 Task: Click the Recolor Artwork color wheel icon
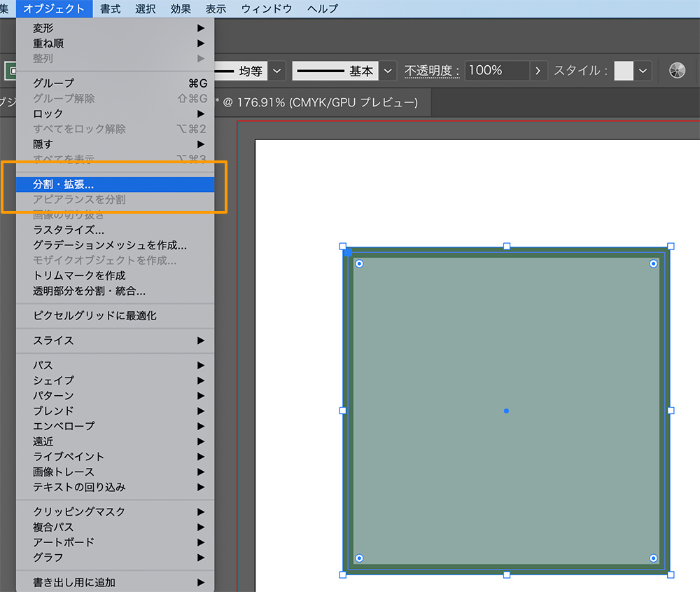[x=677, y=71]
